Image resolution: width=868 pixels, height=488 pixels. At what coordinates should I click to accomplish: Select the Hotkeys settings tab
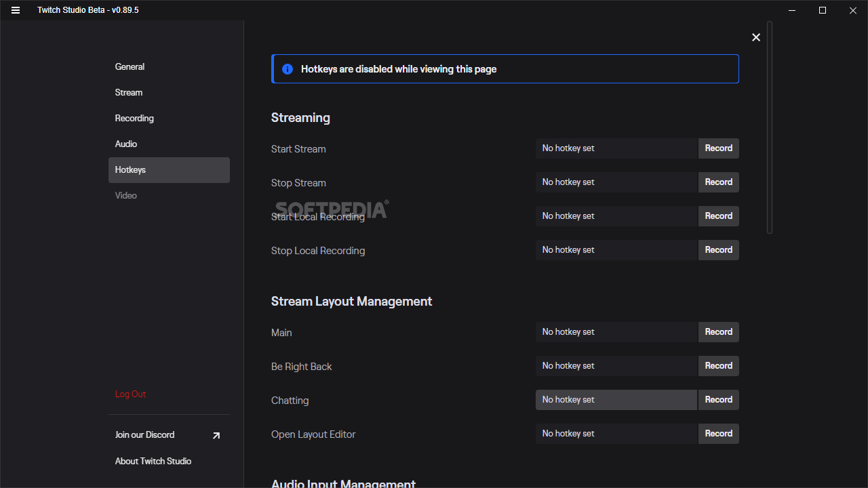point(169,169)
